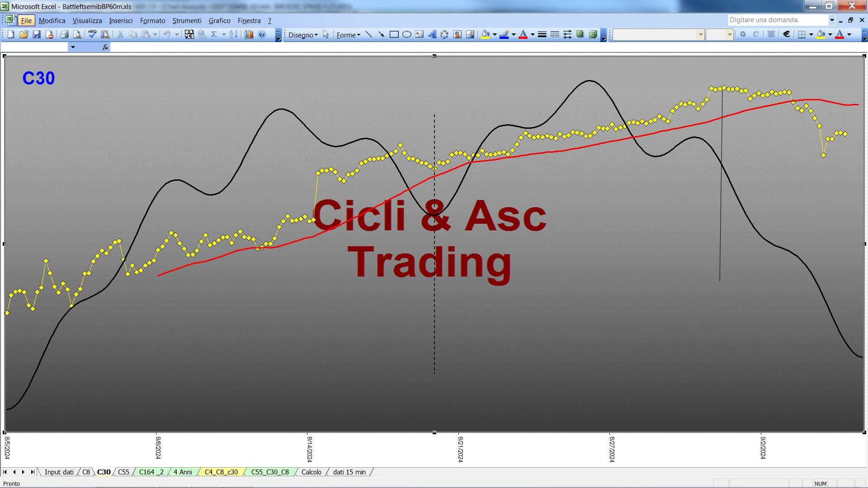Select the Line drawing tool
This screenshot has width=868, height=488.
click(369, 35)
